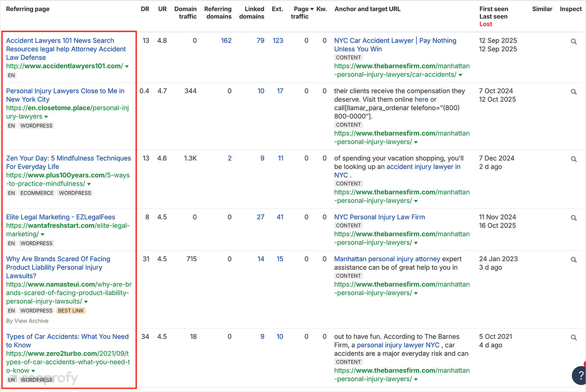Image resolution: width=586 pixels, height=392 pixels.
Task: Inspect the zero2turbo backlink row
Action: [574, 337]
